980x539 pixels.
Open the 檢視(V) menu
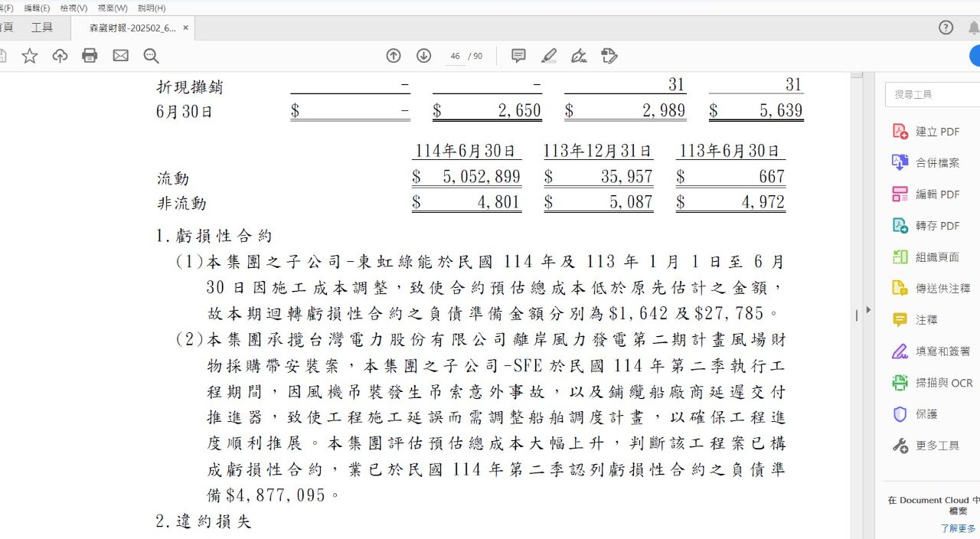tap(74, 8)
